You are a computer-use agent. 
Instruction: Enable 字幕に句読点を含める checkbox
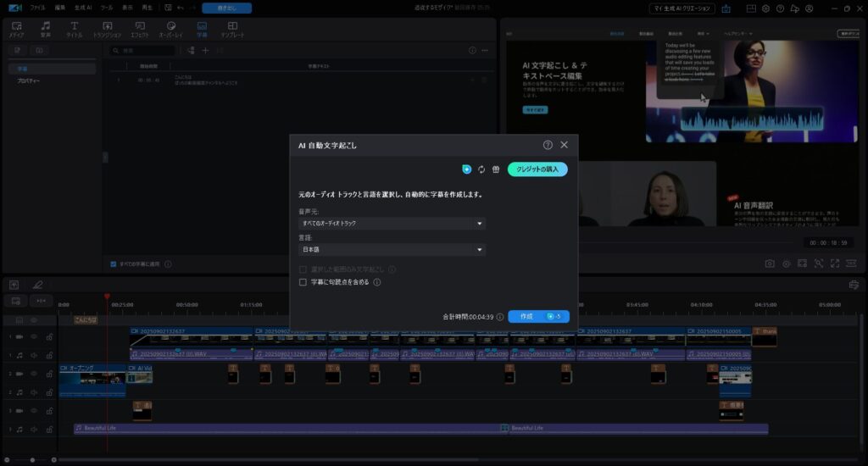303,282
